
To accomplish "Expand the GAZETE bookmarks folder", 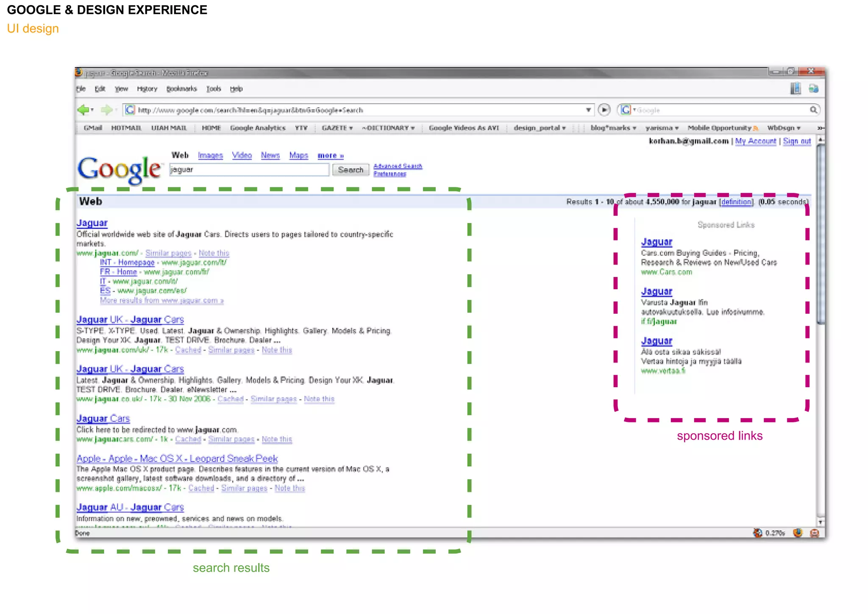I will (337, 128).
